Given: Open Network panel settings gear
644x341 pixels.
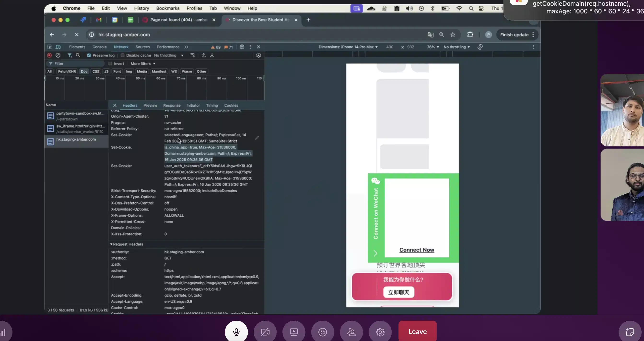Looking at the screenshot, I should coord(258,55).
